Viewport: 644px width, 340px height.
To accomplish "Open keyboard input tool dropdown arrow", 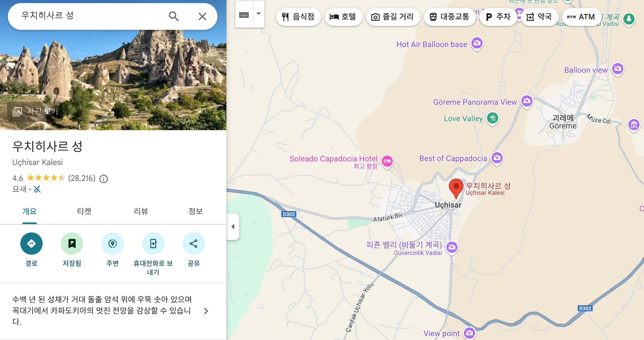I will point(259,14).
